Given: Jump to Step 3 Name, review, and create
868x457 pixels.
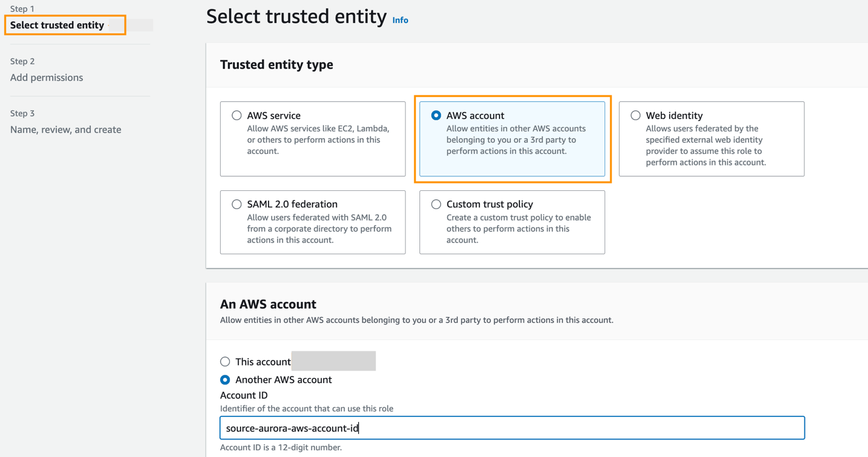Looking at the screenshot, I should (65, 130).
